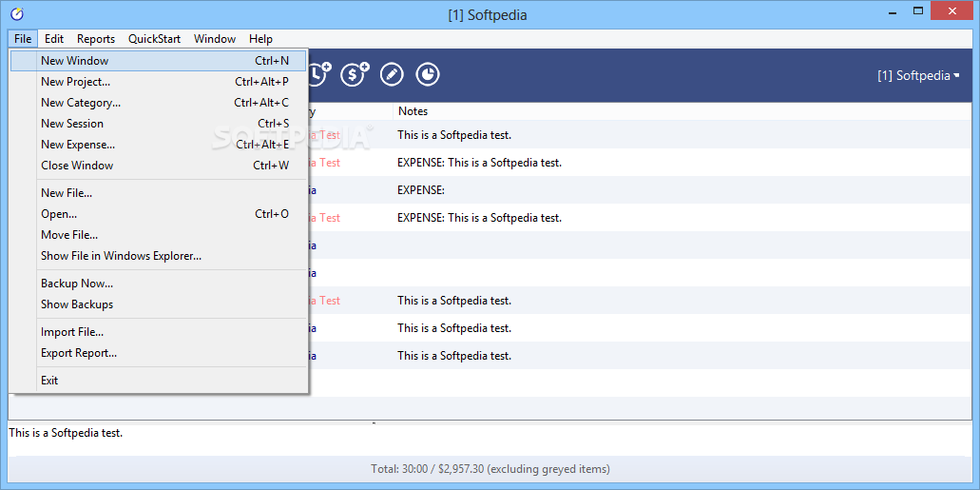This screenshot has width=980, height=490.
Task: Click the app icon in title bar
Action: click(17, 13)
